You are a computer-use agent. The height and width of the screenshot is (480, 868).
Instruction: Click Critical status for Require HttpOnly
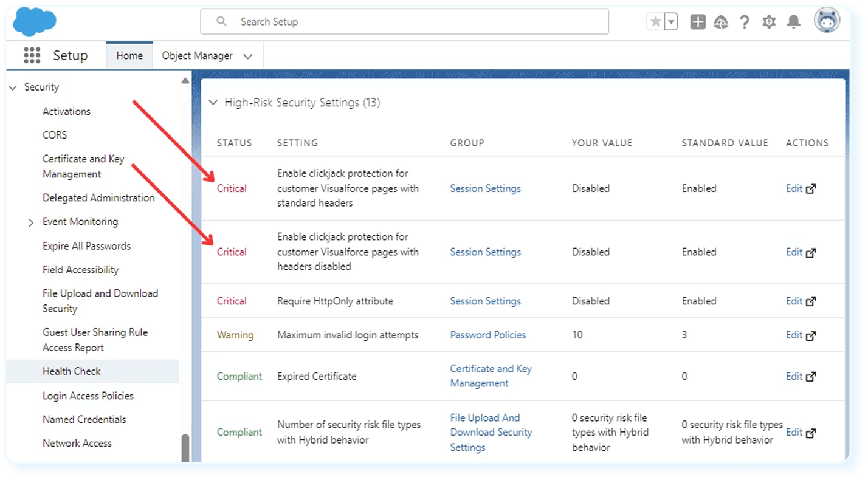pyautogui.click(x=232, y=301)
